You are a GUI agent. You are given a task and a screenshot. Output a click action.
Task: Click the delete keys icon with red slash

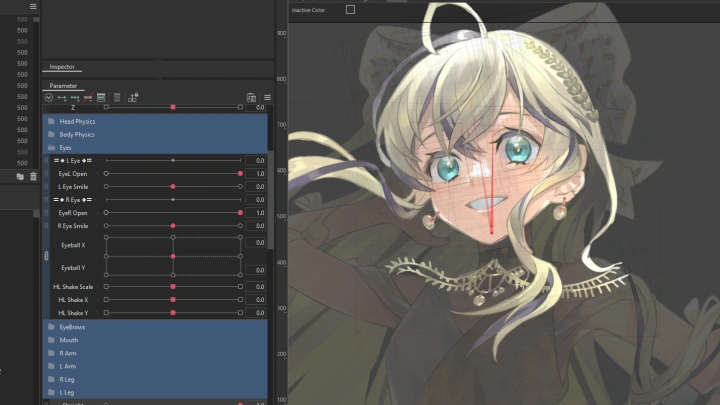click(87, 98)
